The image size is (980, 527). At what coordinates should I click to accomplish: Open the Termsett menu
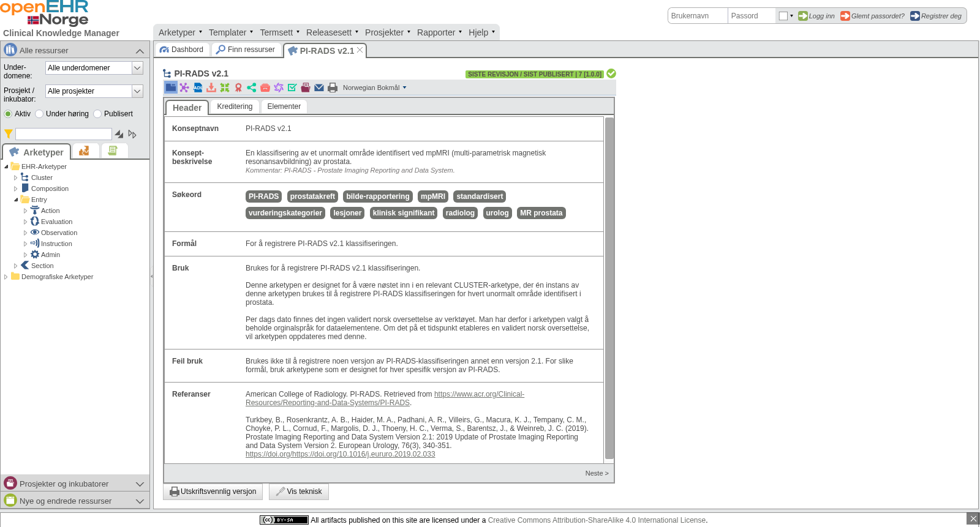279,32
